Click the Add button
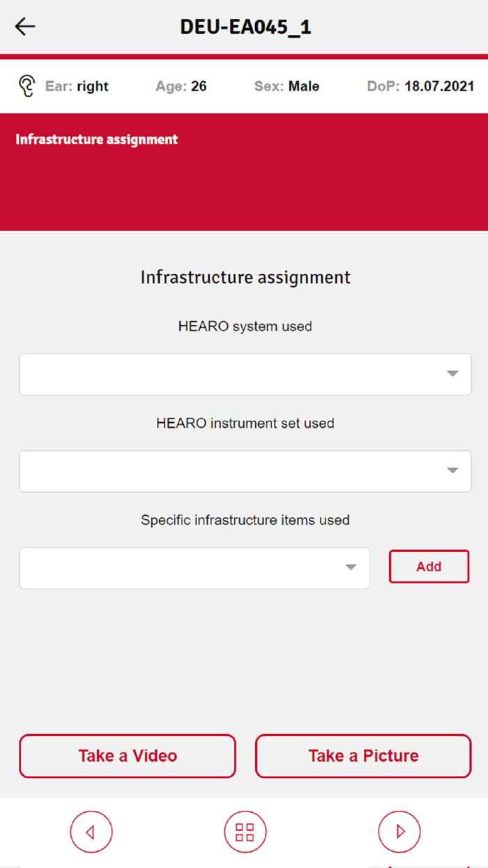 429,567
